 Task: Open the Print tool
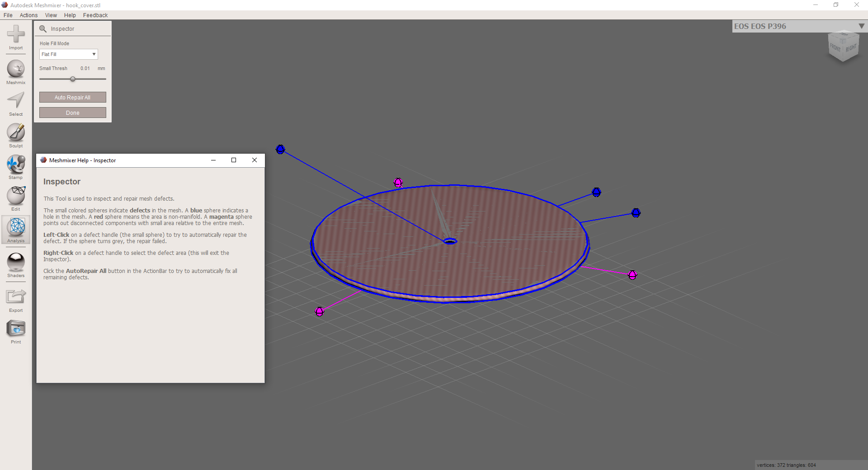(16, 329)
